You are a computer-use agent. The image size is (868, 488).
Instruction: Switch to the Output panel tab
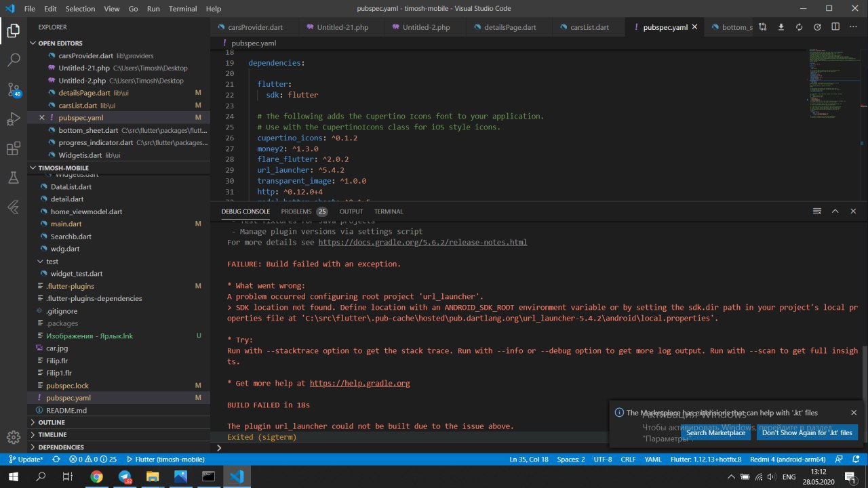point(351,211)
